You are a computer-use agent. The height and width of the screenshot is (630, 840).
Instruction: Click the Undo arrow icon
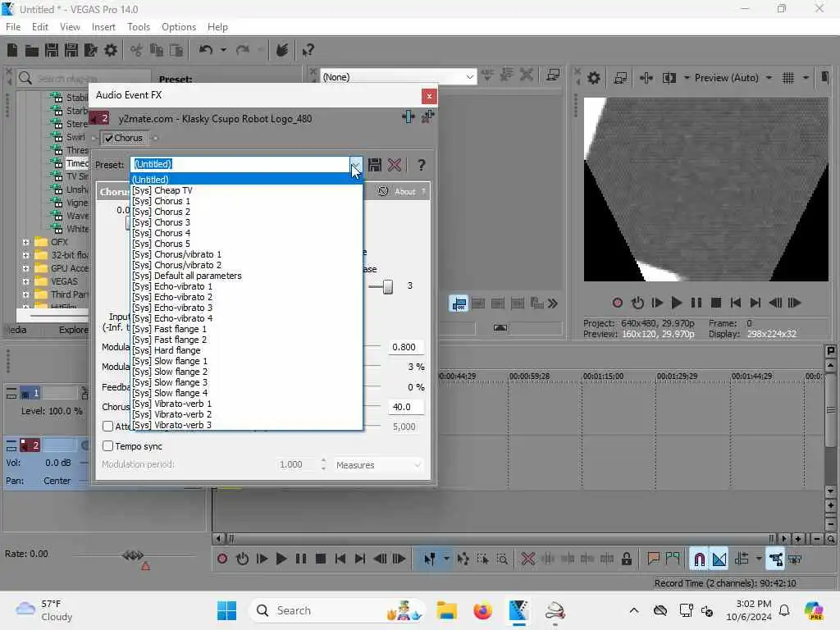206,50
